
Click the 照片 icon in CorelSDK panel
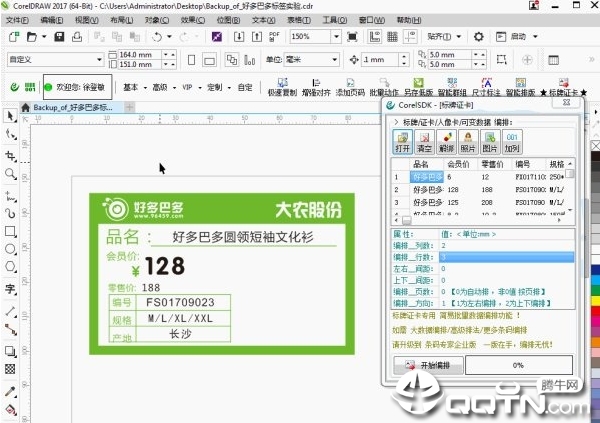468,142
